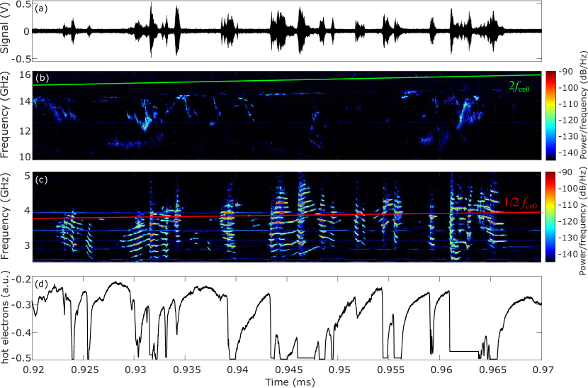The image size is (588, 388).
Task: Click the red 1/2 fce0 annotation
Action: click(521, 203)
